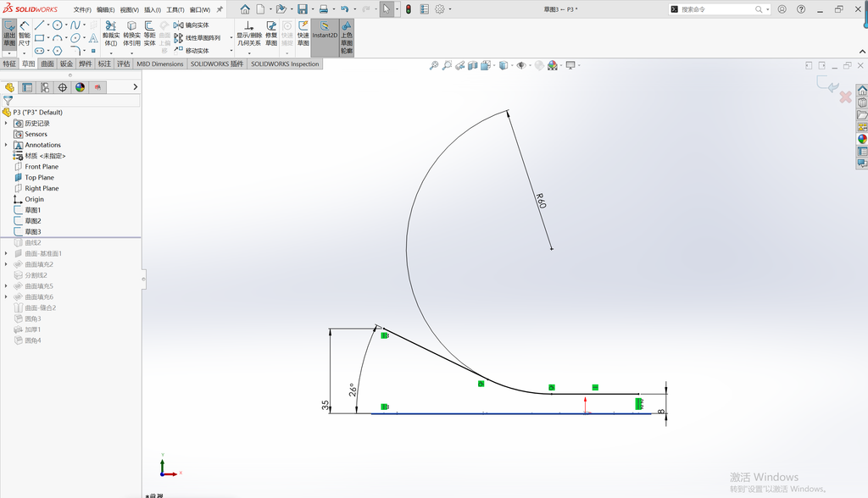Click the Home icon in the top toolbar
The image size is (868, 498).
pyautogui.click(x=245, y=9)
